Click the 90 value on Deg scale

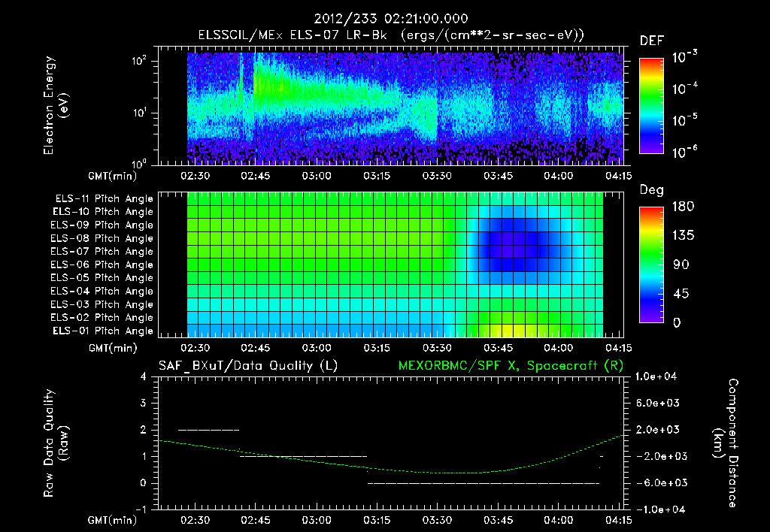point(680,264)
